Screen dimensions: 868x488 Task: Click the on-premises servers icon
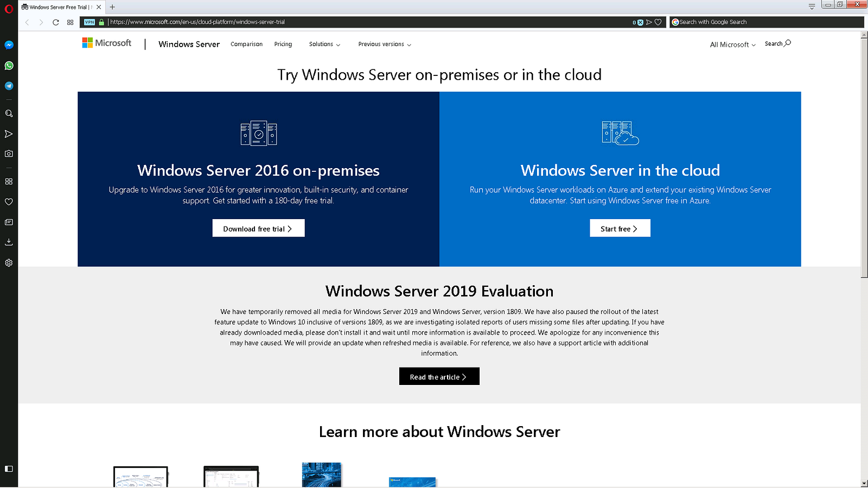[259, 133]
